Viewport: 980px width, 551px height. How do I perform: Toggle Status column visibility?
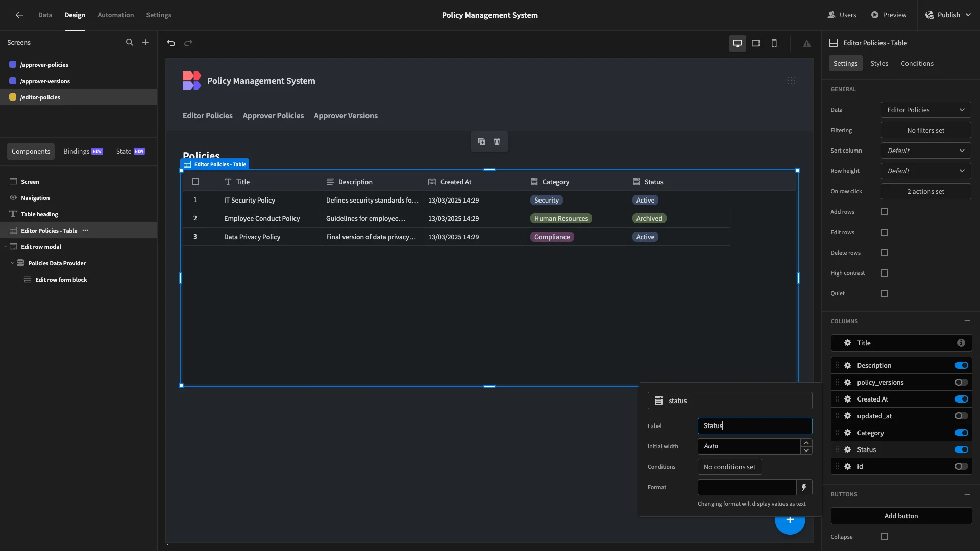962,449
